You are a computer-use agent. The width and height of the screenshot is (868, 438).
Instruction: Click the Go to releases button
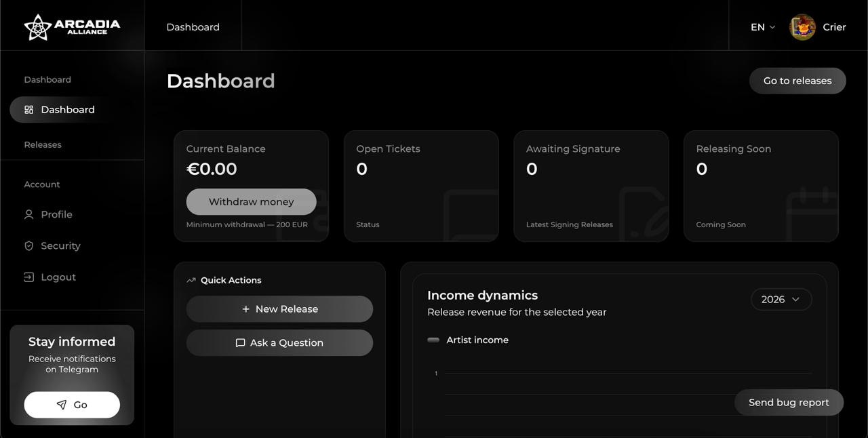797,81
